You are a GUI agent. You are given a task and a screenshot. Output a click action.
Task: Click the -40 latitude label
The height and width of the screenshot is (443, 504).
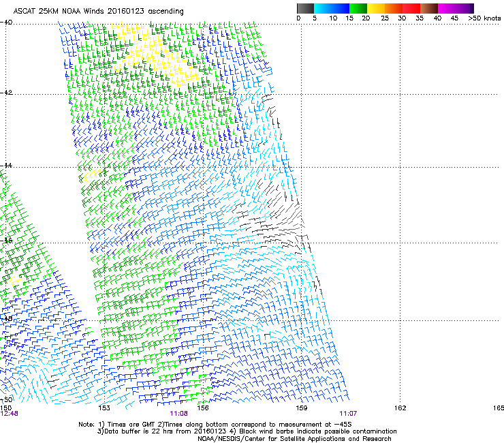[6, 22]
